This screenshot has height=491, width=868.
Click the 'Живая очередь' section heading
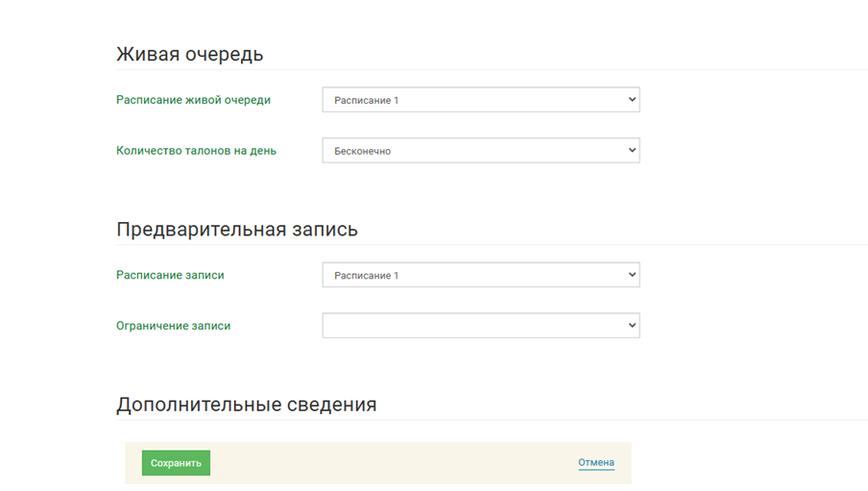click(x=189, y=55)
